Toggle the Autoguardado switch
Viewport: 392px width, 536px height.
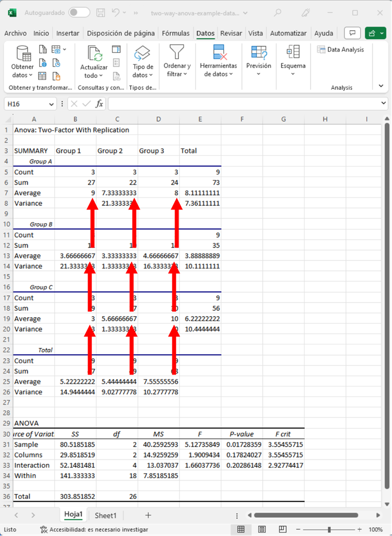point(79,12)
